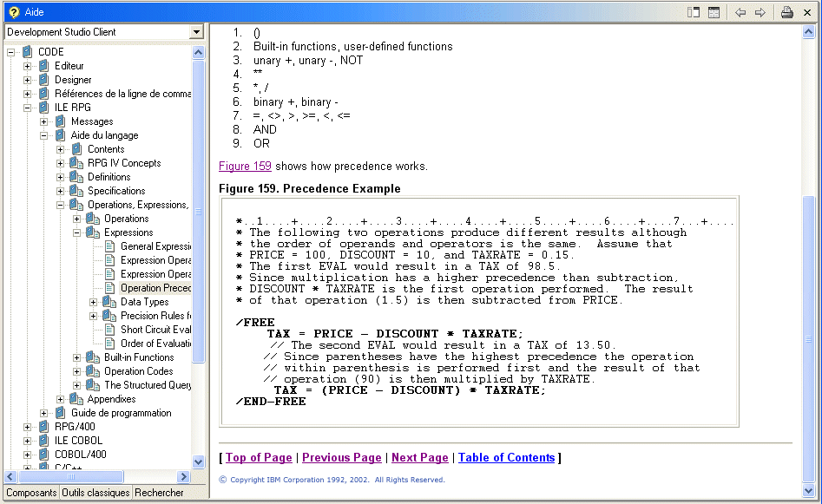Click the Print toolbar icon

[x=786, y=12]
